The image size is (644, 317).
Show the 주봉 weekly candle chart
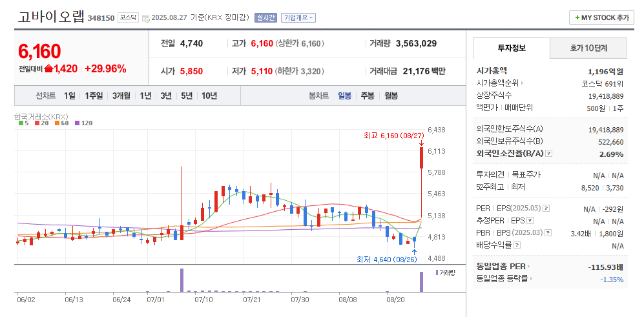[x=368, y=96]
